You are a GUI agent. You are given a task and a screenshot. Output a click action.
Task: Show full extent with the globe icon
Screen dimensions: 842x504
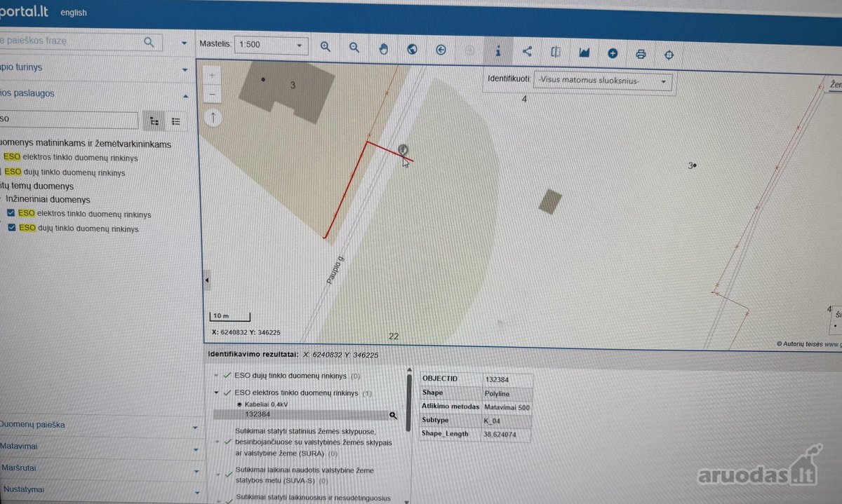point(413,49)
